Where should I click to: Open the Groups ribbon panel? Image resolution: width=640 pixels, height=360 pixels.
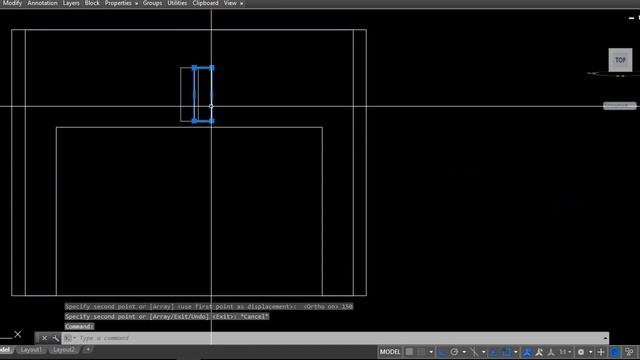coord(152,3)
